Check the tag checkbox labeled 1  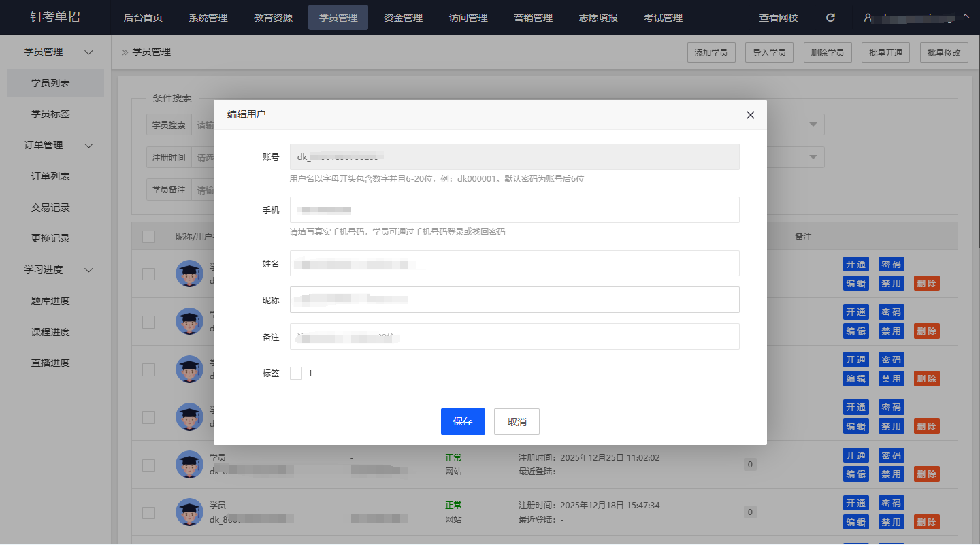[296, 373]
